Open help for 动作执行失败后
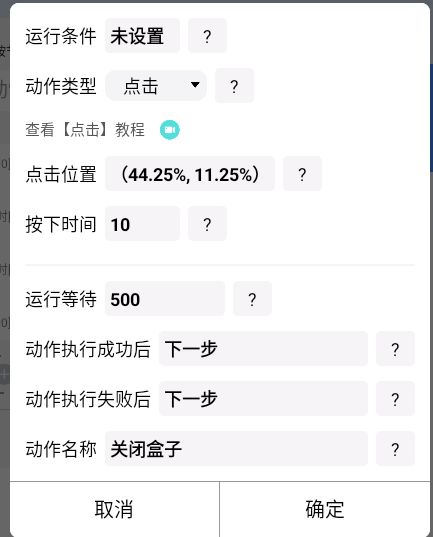This screenshot has height=537, width=433. pos(395,399)
